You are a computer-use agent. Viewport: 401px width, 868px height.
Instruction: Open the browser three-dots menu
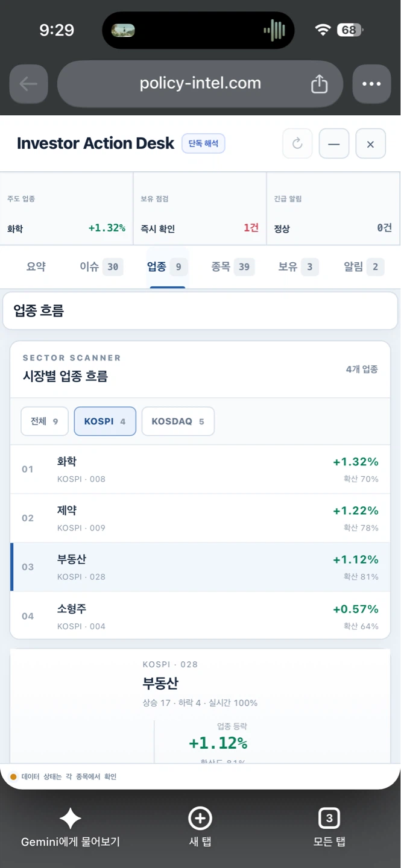tap(371, 84)
